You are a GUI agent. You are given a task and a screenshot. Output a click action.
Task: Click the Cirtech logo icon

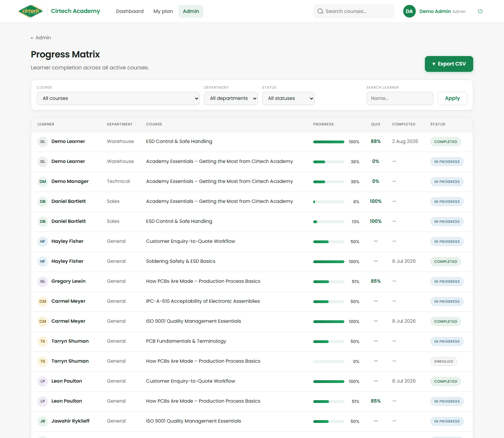31,11
